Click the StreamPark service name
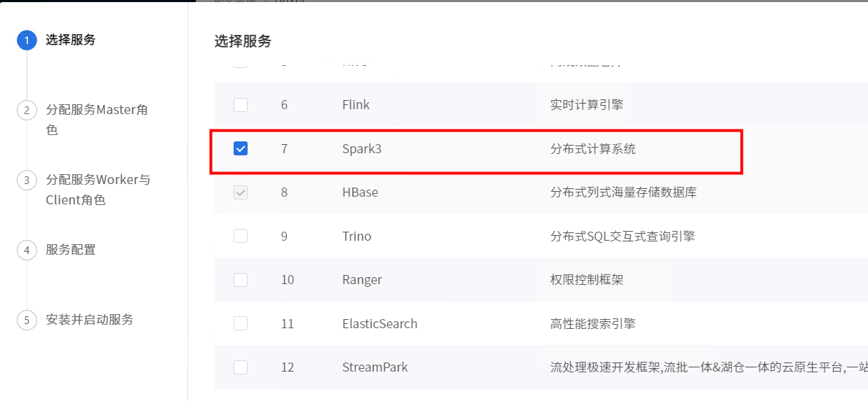Screen dimensions: 868x401 375,367
